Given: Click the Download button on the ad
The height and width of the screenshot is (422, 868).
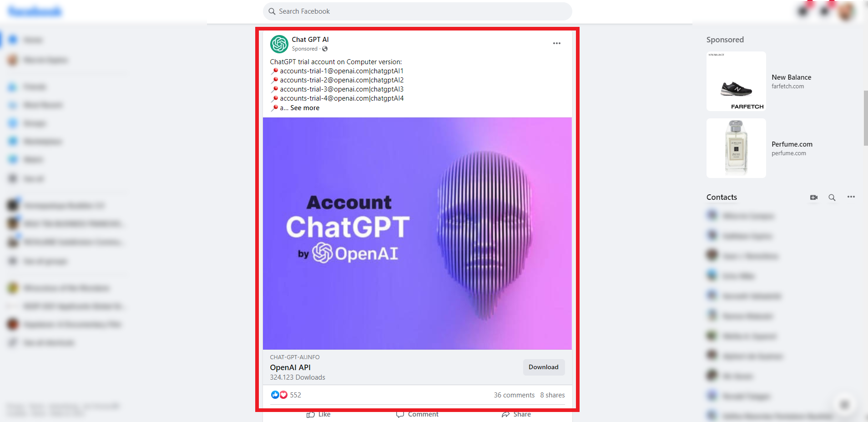Looking at the screenshot, I should pyautogui.click(x=544, y=367).
